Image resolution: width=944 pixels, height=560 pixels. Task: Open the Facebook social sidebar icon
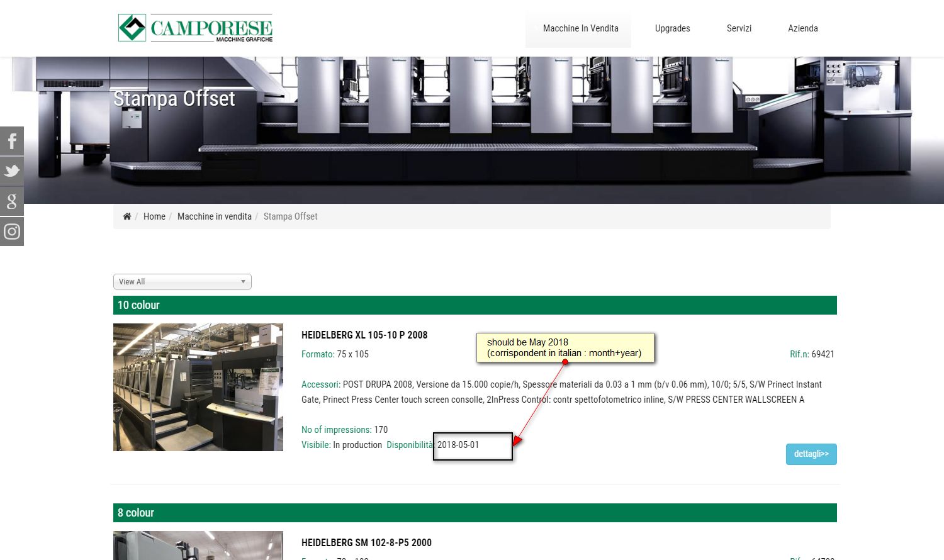point(11,141)
